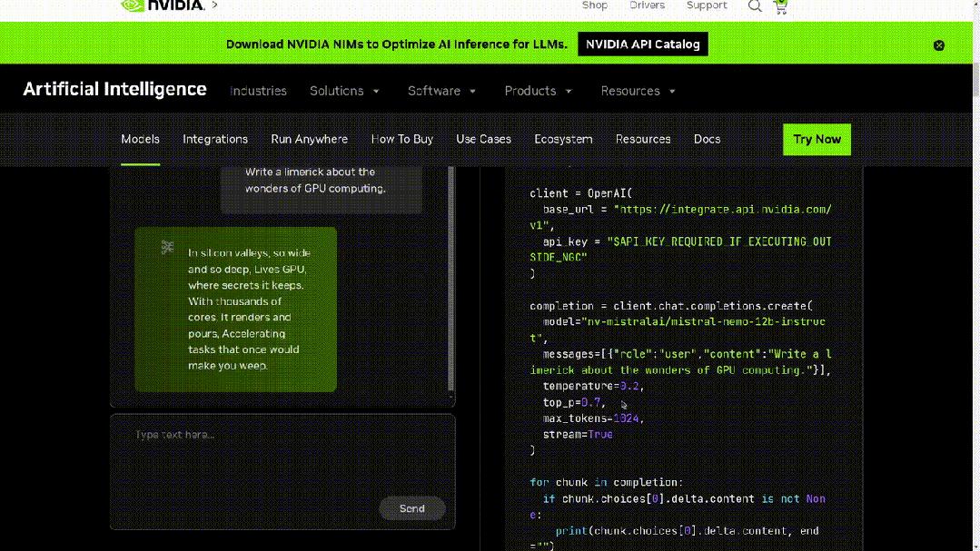This screenshot has height=551, width=980.
Task: Click the chat panel vertical scrollbar
Action: [451, 281]
